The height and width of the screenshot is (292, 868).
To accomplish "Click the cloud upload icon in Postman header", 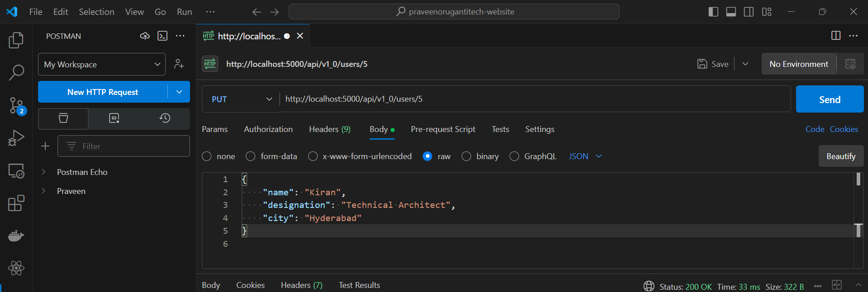I will pyautogui.click(x=145, y=36).
